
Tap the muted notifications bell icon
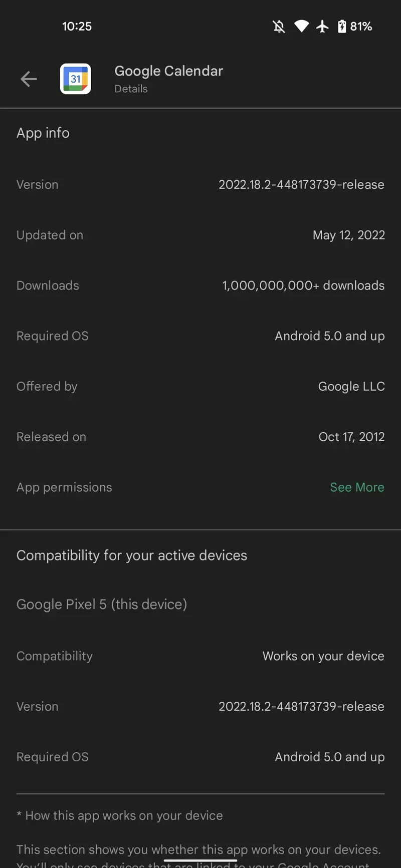point(279,27)
